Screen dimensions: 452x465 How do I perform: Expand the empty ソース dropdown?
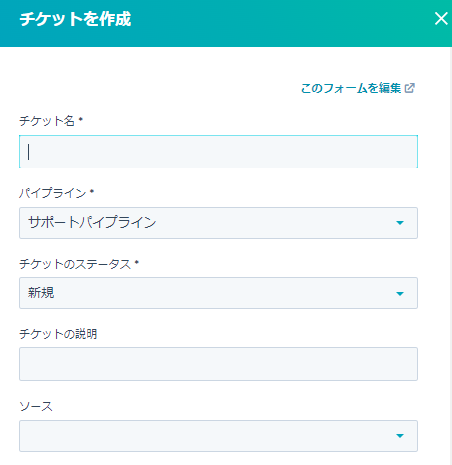(x=218, y=436)
